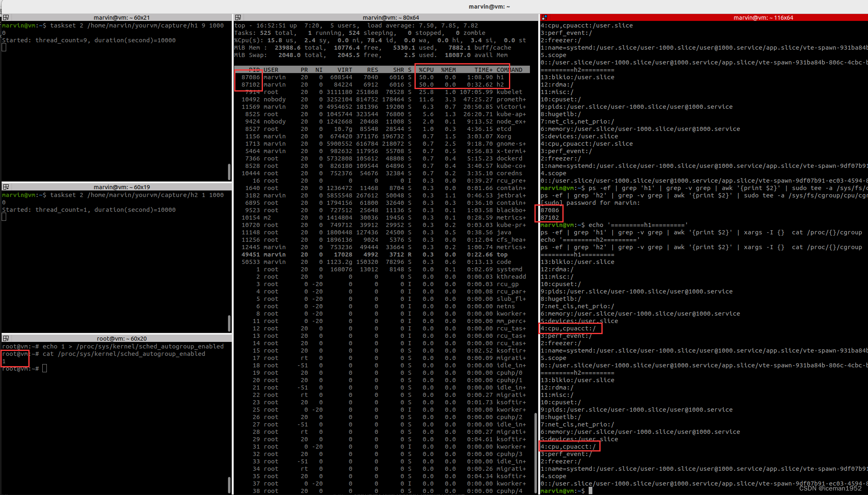This screenshot has width=868, height=495.
Task: Click the VIRT column header in top
Action: (x=345, y=70)
